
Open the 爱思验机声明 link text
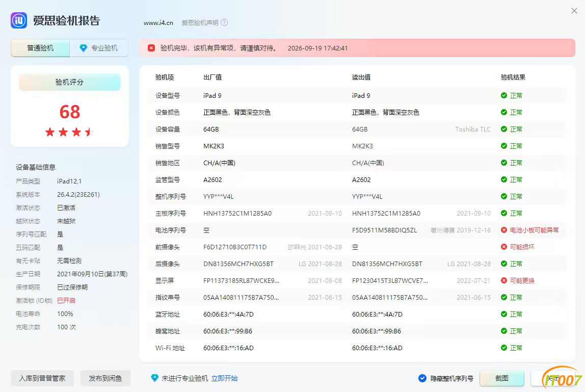click(x=200, y=23)
